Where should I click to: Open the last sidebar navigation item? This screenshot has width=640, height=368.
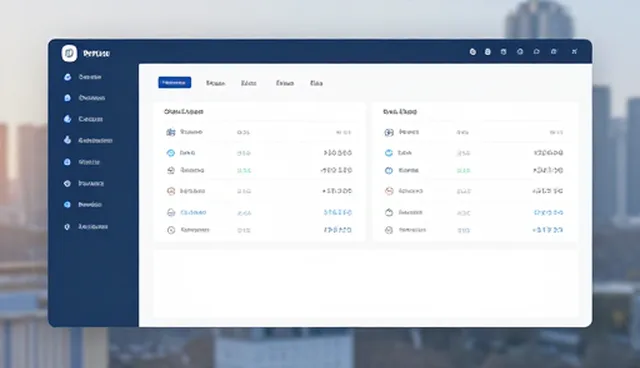[x=86, y=226]
